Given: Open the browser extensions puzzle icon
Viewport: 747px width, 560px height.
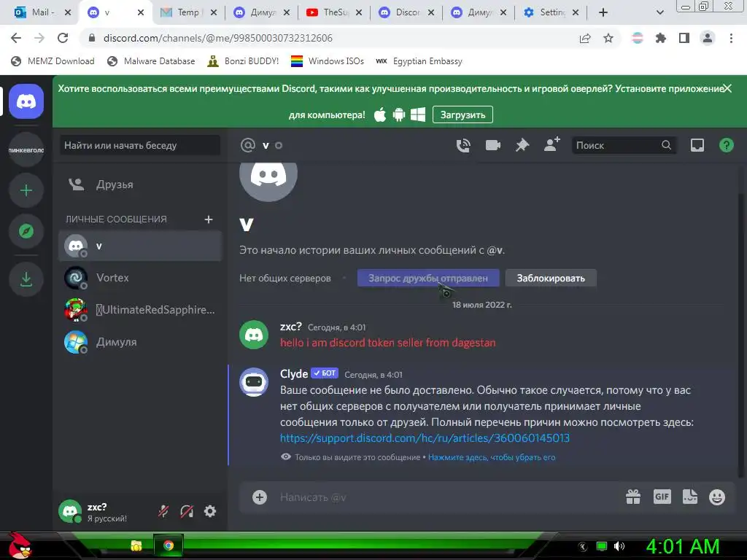Looking at the screenshot, I should click(660, 38).
